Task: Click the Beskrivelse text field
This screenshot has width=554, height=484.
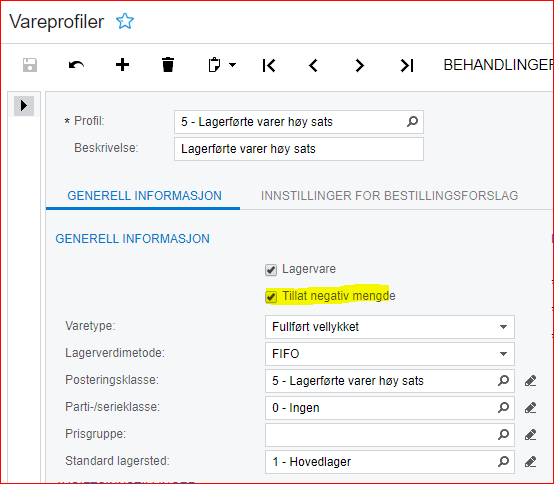Action: 299,149
